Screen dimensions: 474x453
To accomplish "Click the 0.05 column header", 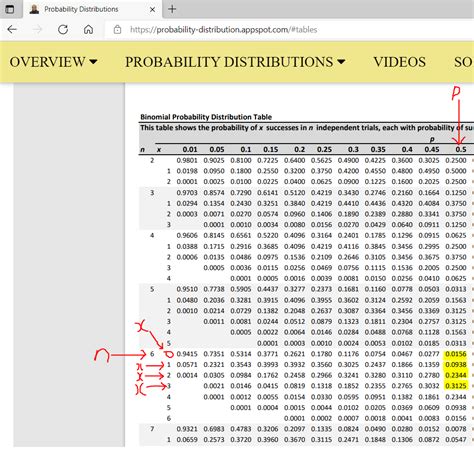I will (217, 149).
